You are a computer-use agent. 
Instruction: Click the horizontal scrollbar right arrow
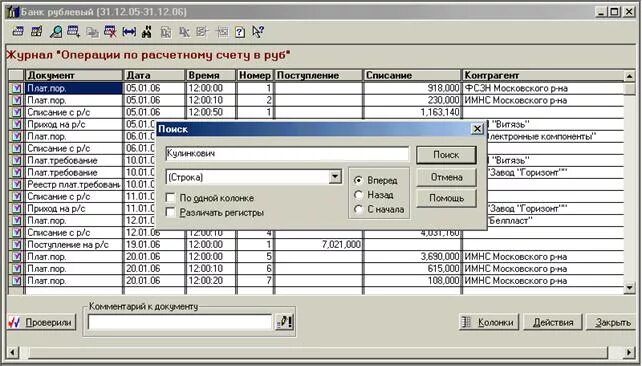(x=629, y=352)
